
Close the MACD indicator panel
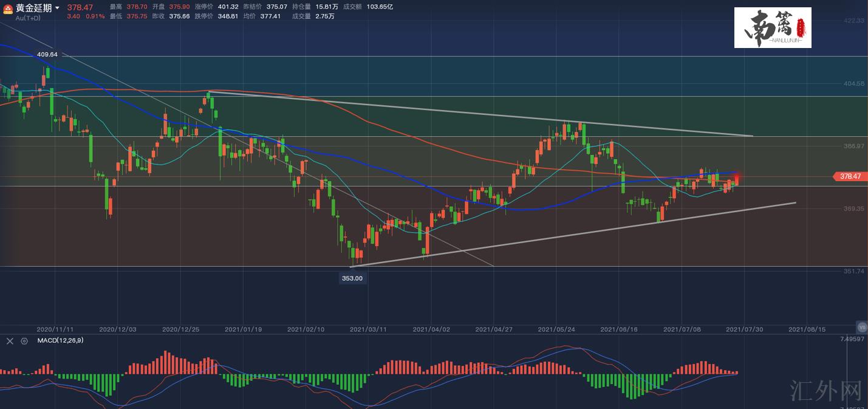[10, 341]
